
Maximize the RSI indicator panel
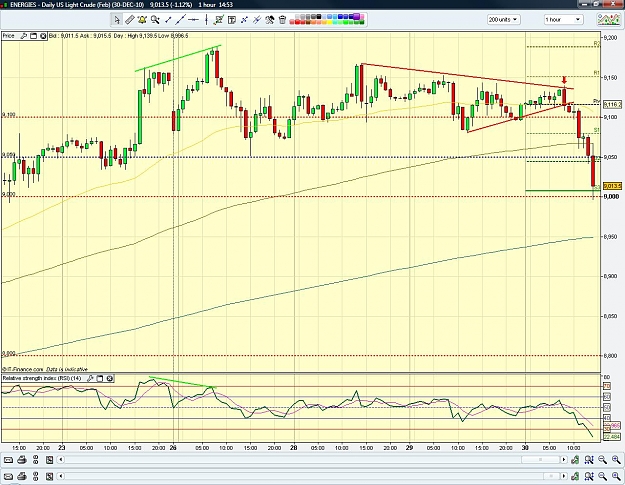(x=100, y=378)
